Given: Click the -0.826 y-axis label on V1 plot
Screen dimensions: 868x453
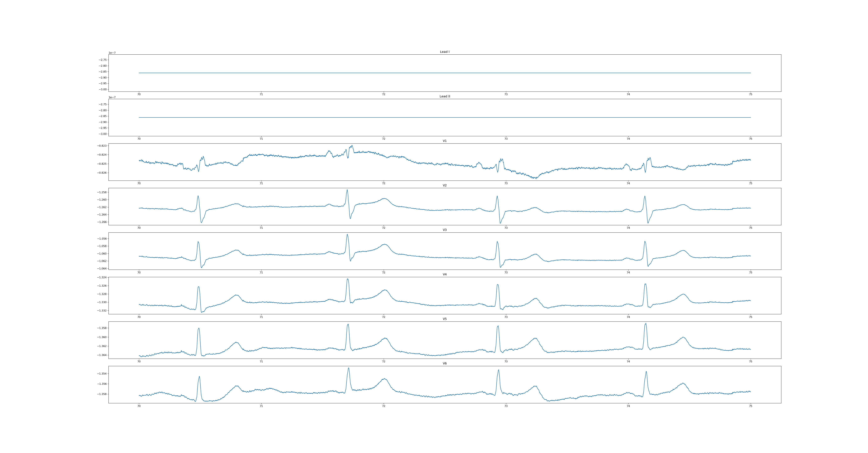Looking at the screenshot, I should point(102,173).
